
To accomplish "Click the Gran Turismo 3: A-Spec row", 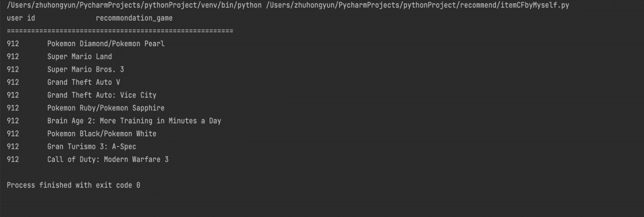I will [92, 147].
